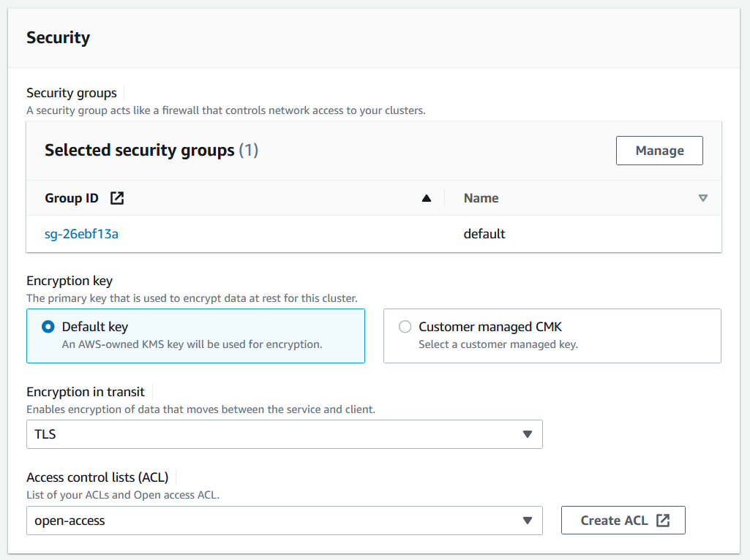Image resolution: width=750 pixels, height=560 pixels.
Task: Click the external link icon on Create ACL
Action: (663, 521)
